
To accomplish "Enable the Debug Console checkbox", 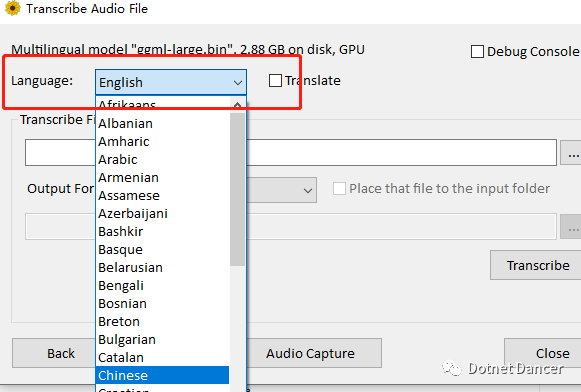I will click(477, 52).
